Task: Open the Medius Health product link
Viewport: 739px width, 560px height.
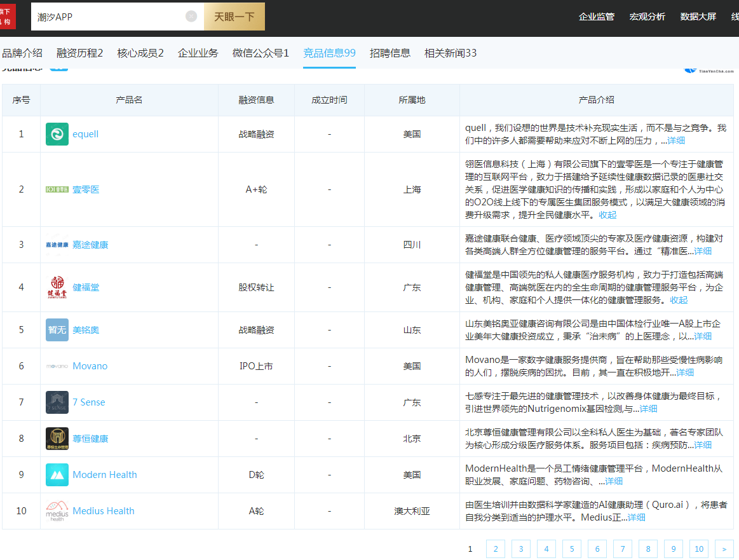Action: pos(103,511)
